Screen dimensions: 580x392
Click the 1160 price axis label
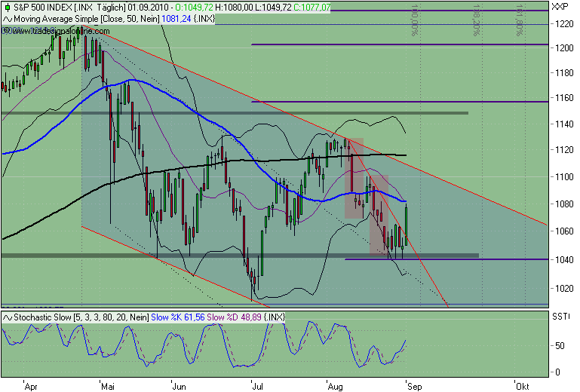point(564,98)
